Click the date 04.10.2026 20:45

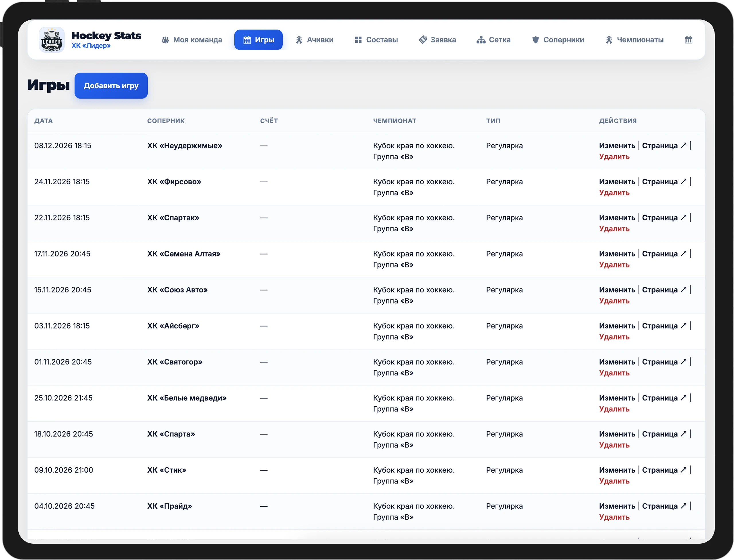tap(64, 506)
